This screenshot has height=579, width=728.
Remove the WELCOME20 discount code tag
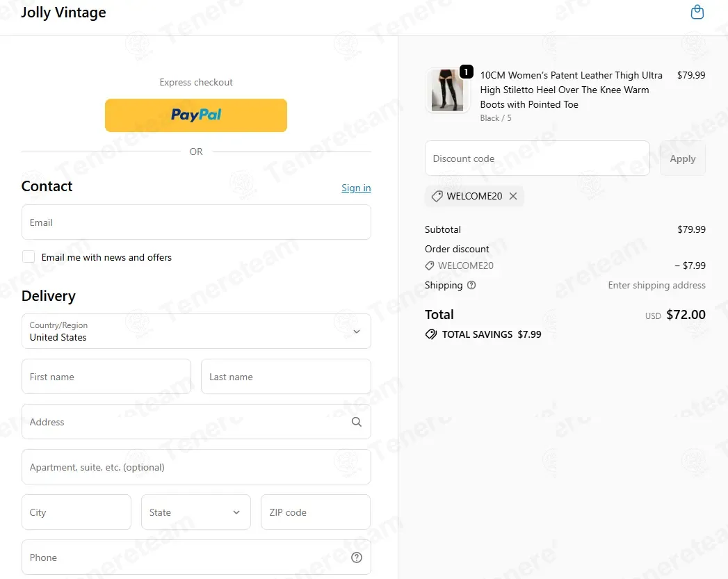pos(513,196)
